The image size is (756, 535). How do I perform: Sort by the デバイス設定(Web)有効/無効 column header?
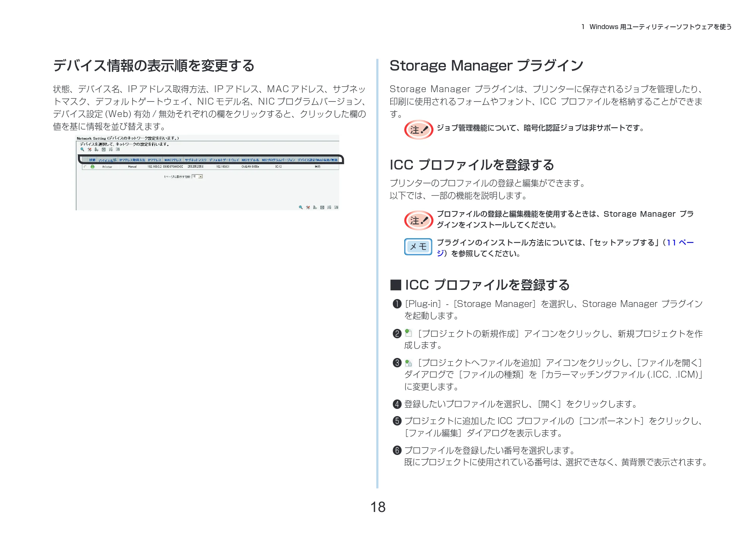coord(317,160)
